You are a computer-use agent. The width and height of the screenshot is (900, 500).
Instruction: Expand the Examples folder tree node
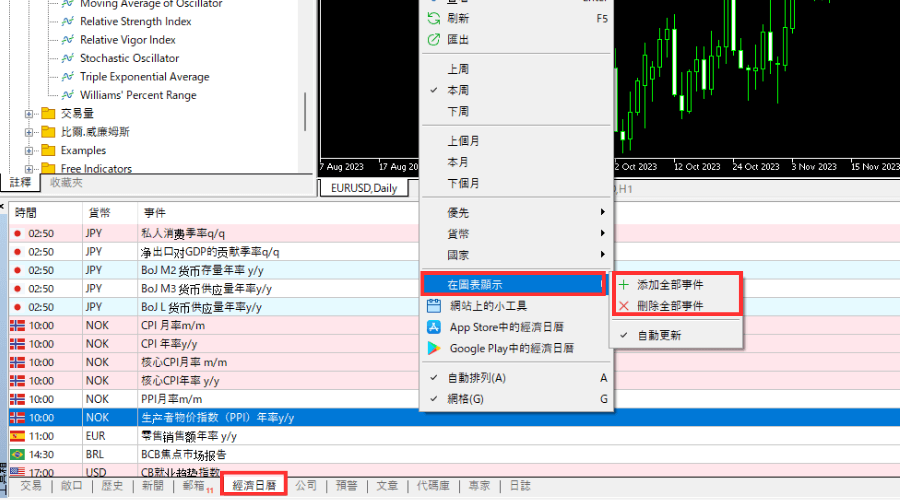pyautogui.click(x=29, y=151)
